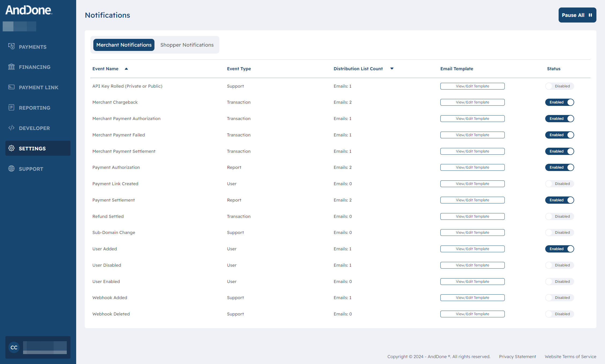Toggle the Payment Settlement enabled status
The image size is (605, 364).
(560, 200)
